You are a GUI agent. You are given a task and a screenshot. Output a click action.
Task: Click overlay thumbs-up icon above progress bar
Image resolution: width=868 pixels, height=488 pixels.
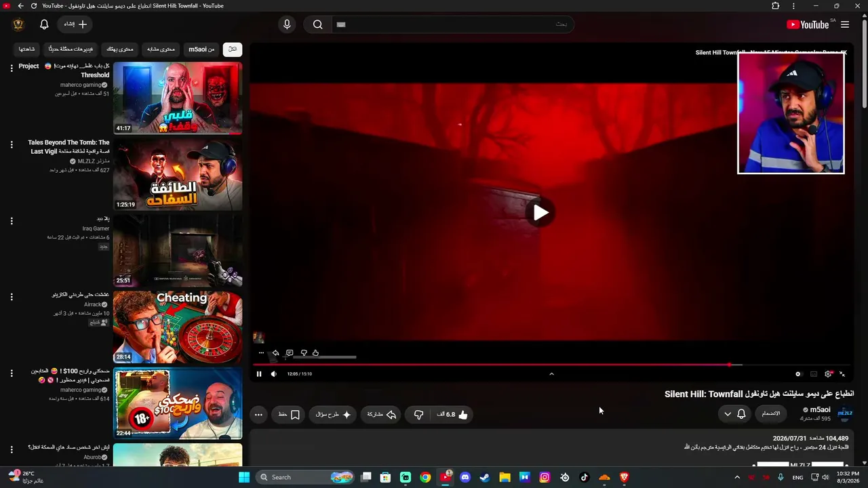[x=315, y=353]
